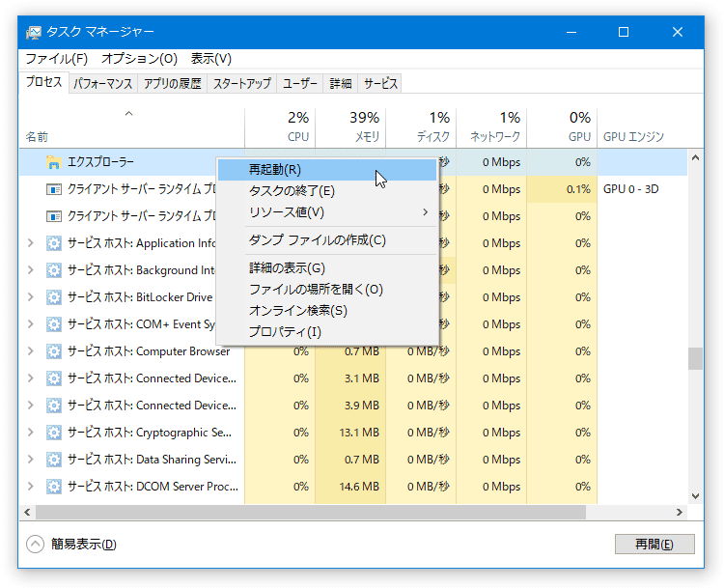
Task: Switch to the パフォーマンス tab
Action: click(103, 84)
